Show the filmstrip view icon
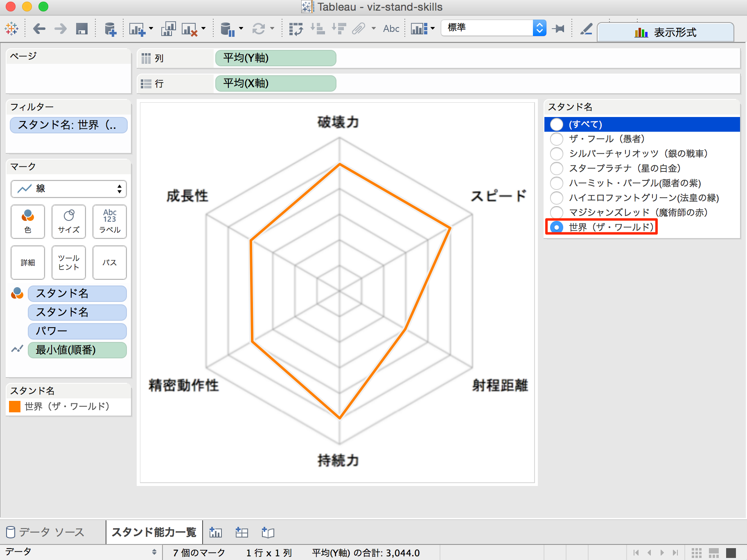Image resolution: width=747 pixels, height=560 pixels. coord(714,553)
